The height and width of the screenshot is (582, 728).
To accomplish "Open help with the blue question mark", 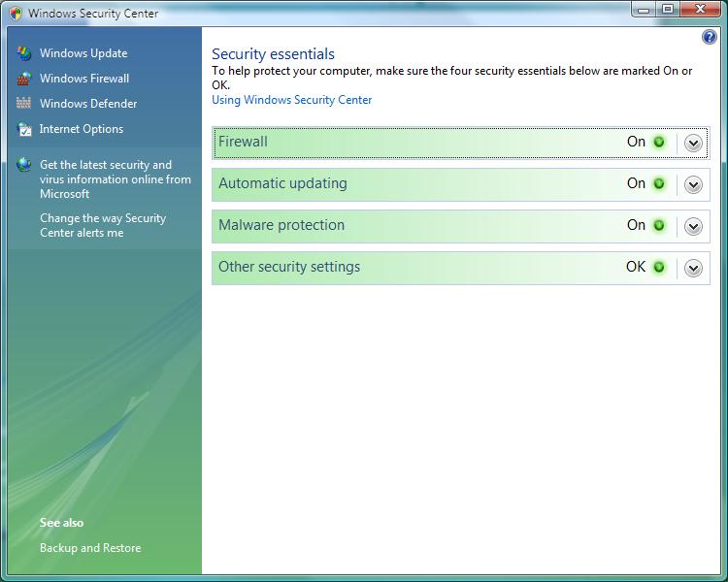I will (709, 38).
